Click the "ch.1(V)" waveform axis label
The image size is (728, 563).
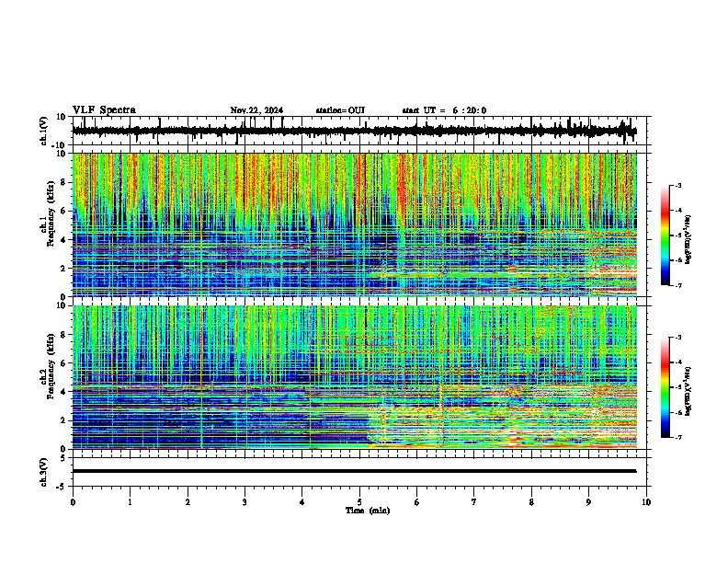click(x=44, y=131)
